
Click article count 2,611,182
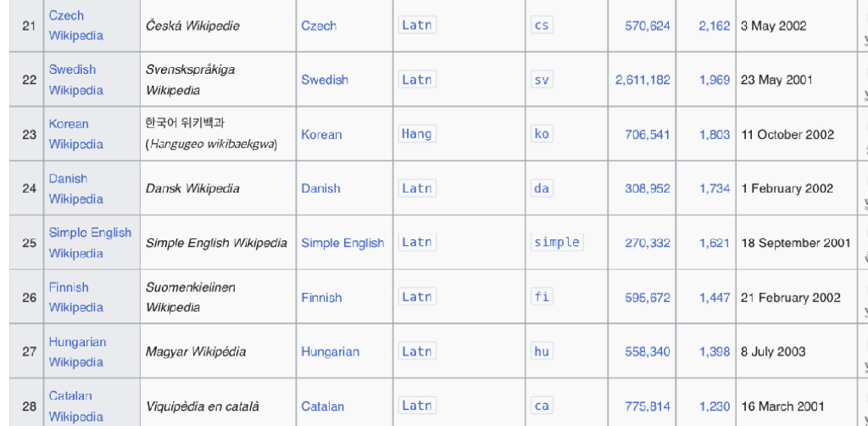643,80
